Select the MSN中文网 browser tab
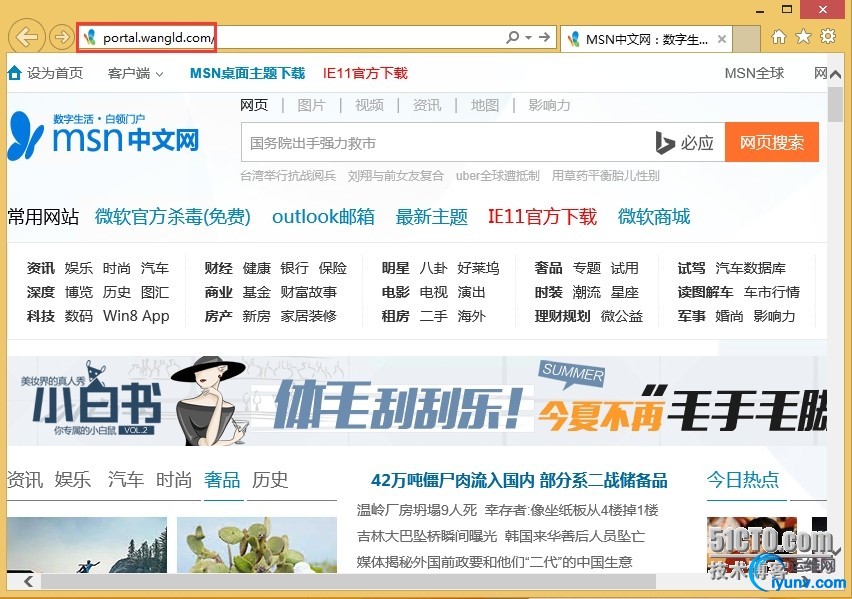This screenshot has height=599, width=852. pos(646,39)
